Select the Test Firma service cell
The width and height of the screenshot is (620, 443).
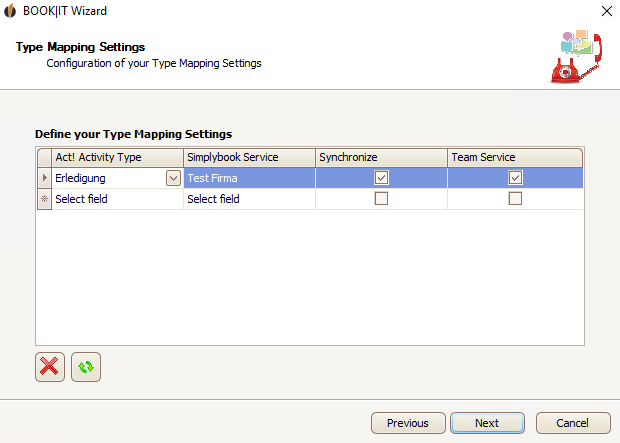click(250, 178)
